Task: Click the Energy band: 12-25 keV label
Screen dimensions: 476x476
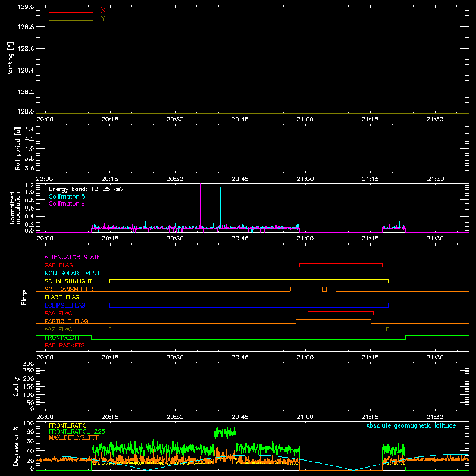Action: coord(86,189)
